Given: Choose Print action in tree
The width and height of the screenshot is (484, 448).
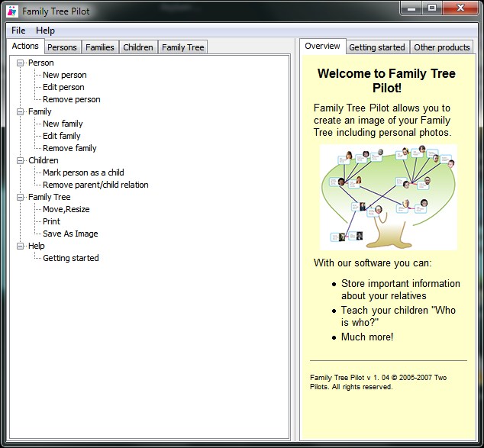Looking at the screenshot, I should pyautogui.click(x=51, y=221).
